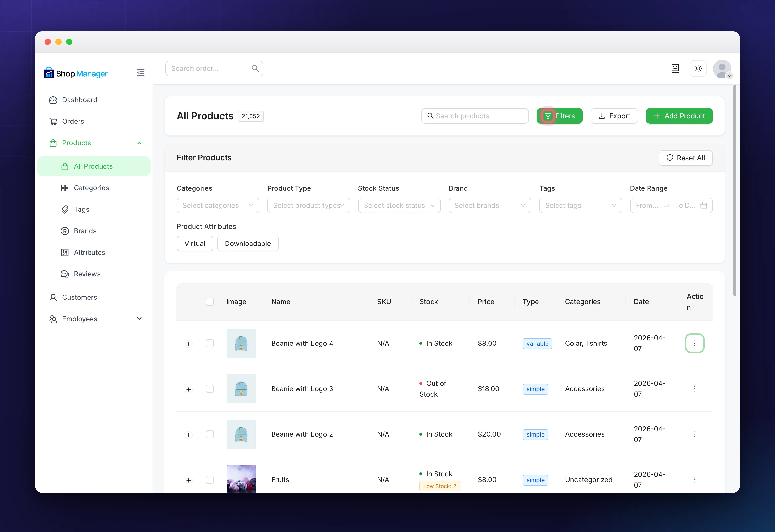Click the green Filters button

click(x=559, y=116)
